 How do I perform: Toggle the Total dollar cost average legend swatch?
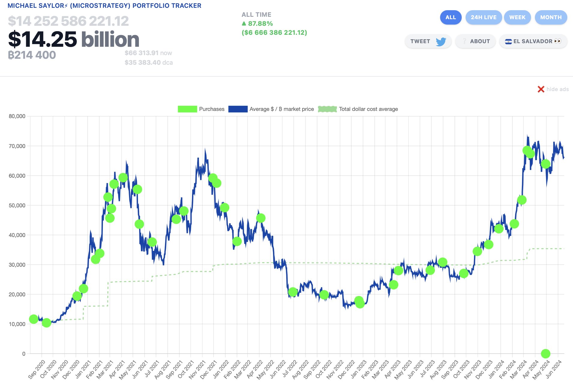point(327,109)
